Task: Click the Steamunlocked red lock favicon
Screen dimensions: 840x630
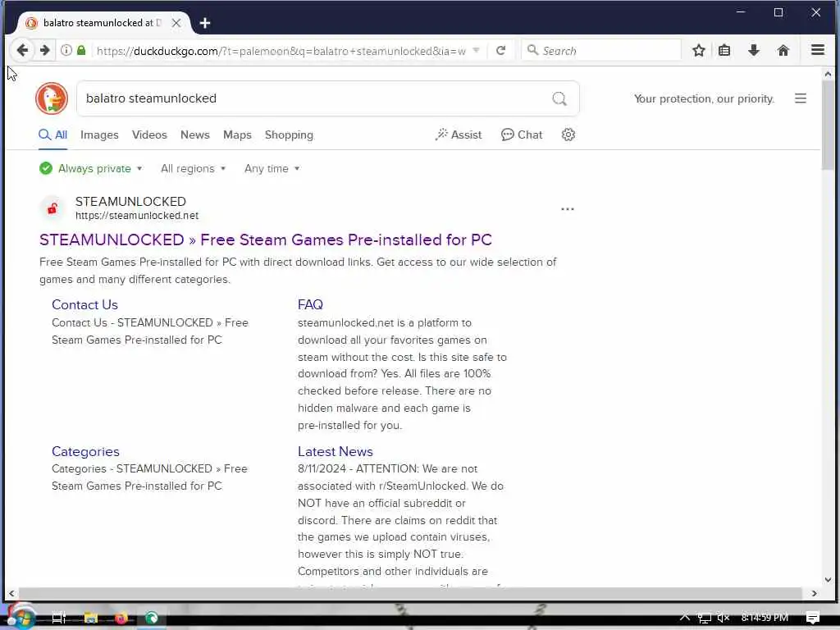Action: tap(52, 208)
